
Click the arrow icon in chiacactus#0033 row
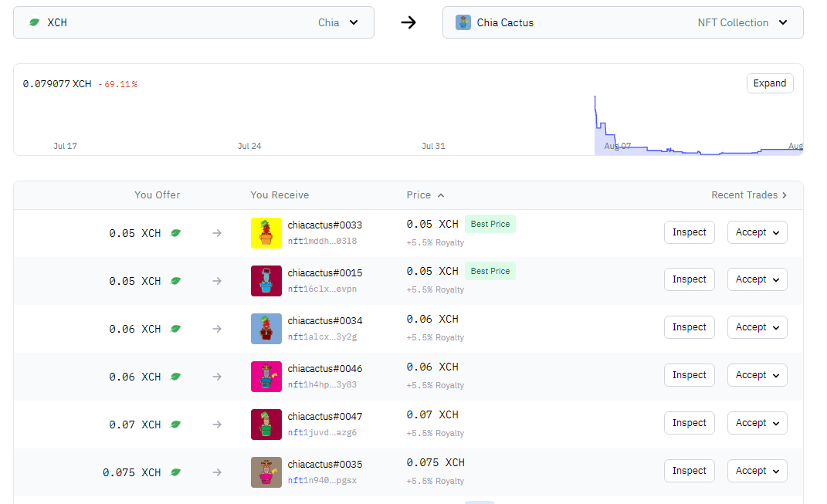tap(217, 233)
